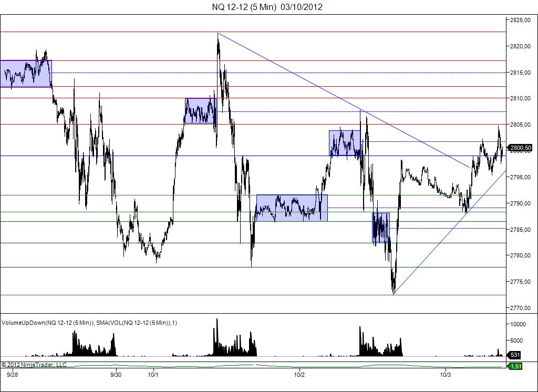This screenshot has width=538, height=392.
Task: Click the volume value marker 531
Action: click(514, 355)
